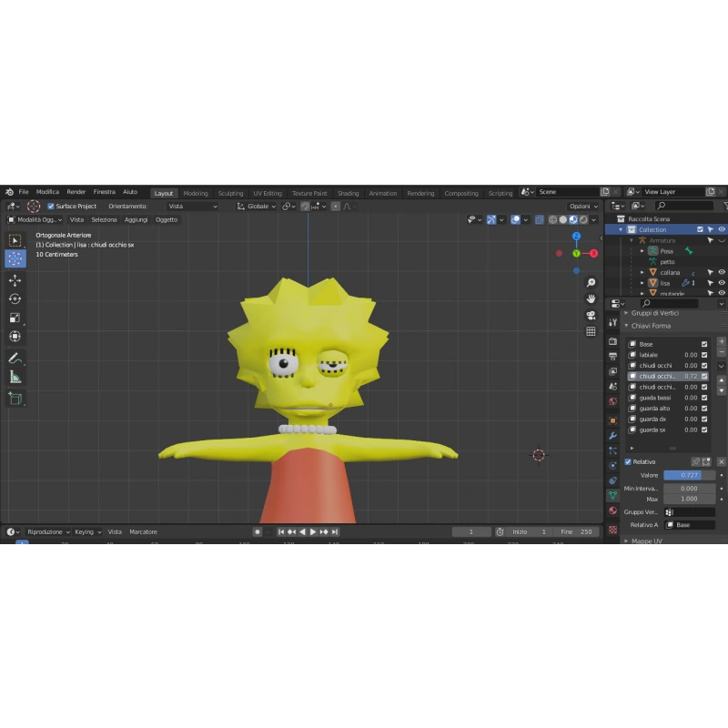Hide the collana object with eye icon

point(722,272)
